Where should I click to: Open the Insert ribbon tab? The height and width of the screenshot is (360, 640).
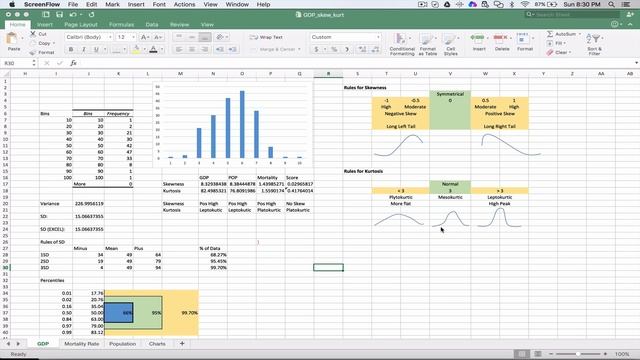coord(45,24)
